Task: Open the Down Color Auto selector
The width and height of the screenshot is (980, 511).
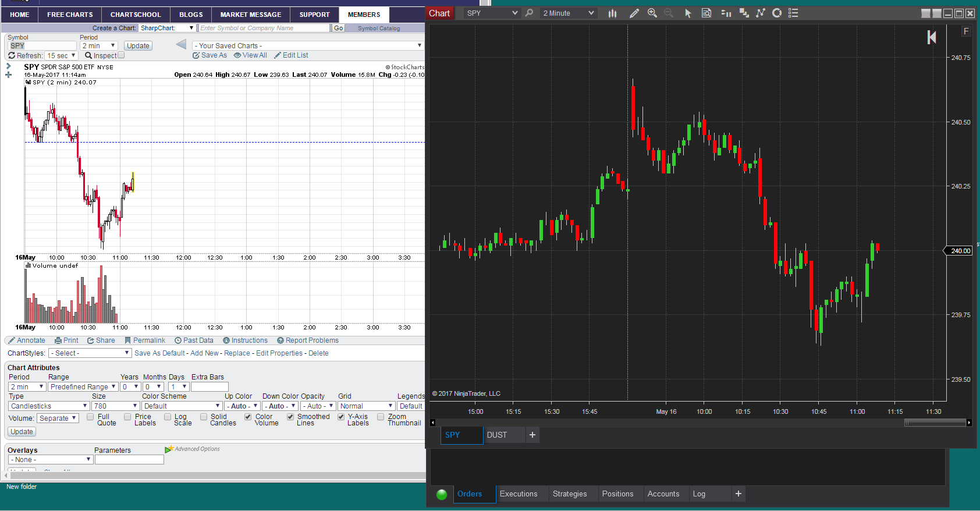Action: pyautogui.click(x=280, y=406)
